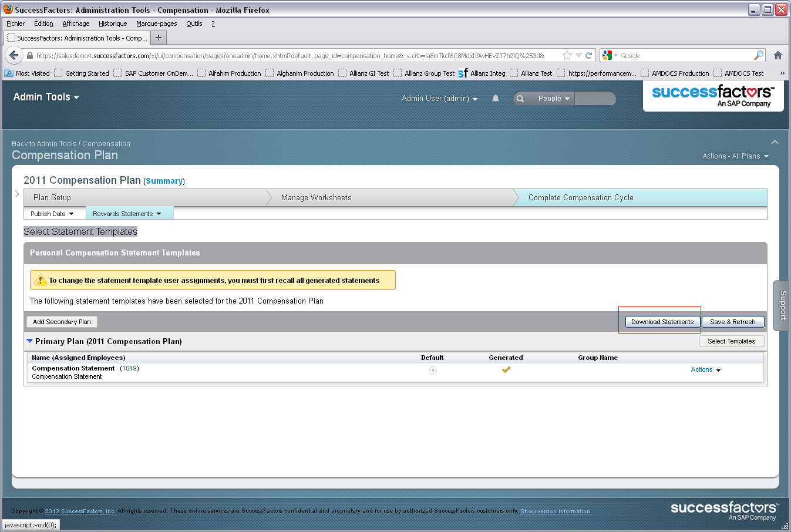Open the ? help menu

(213, 23)
